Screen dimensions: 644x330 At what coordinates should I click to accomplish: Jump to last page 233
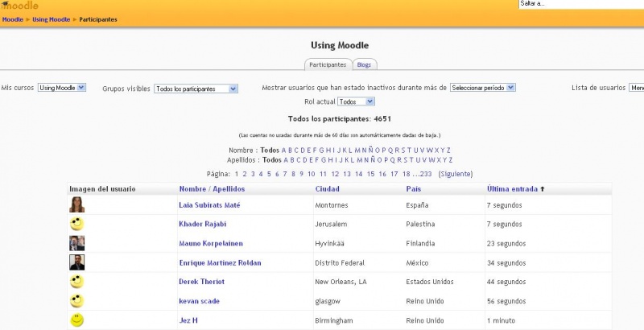426,174
